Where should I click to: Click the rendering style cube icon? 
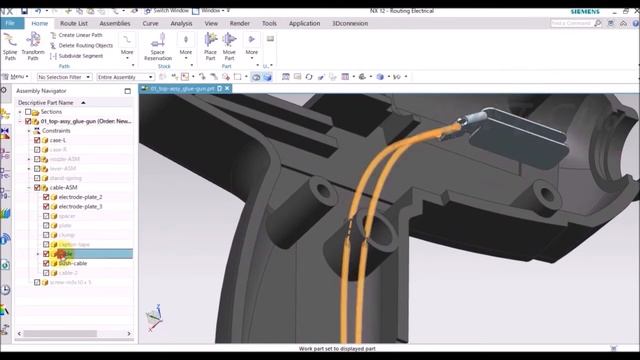click(380, 77)
